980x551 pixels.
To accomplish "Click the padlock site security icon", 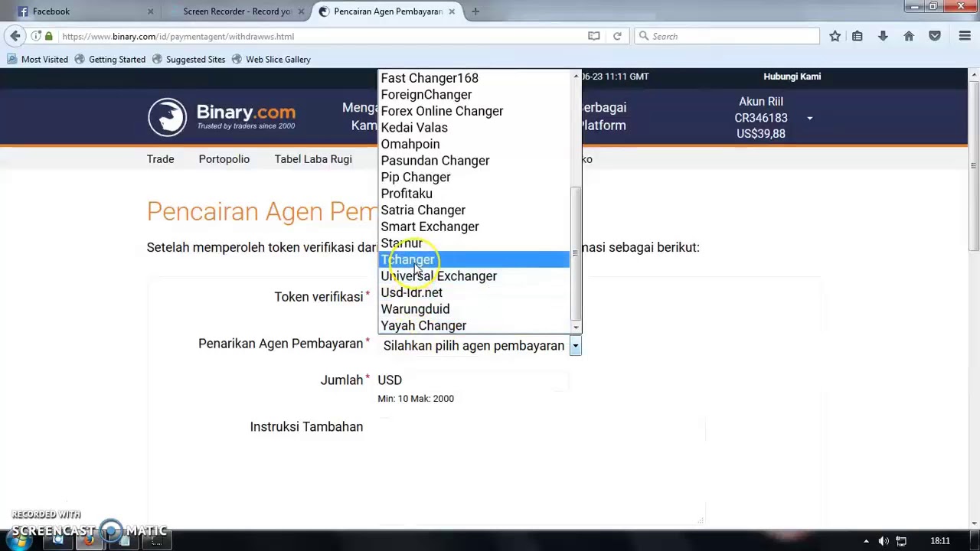I will tap(49, 36).
